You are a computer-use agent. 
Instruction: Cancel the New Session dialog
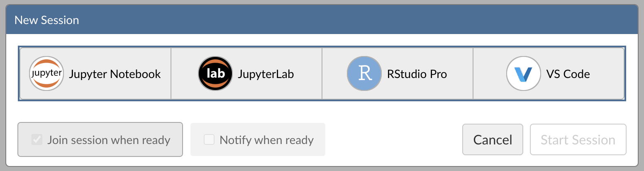(493, 140)
